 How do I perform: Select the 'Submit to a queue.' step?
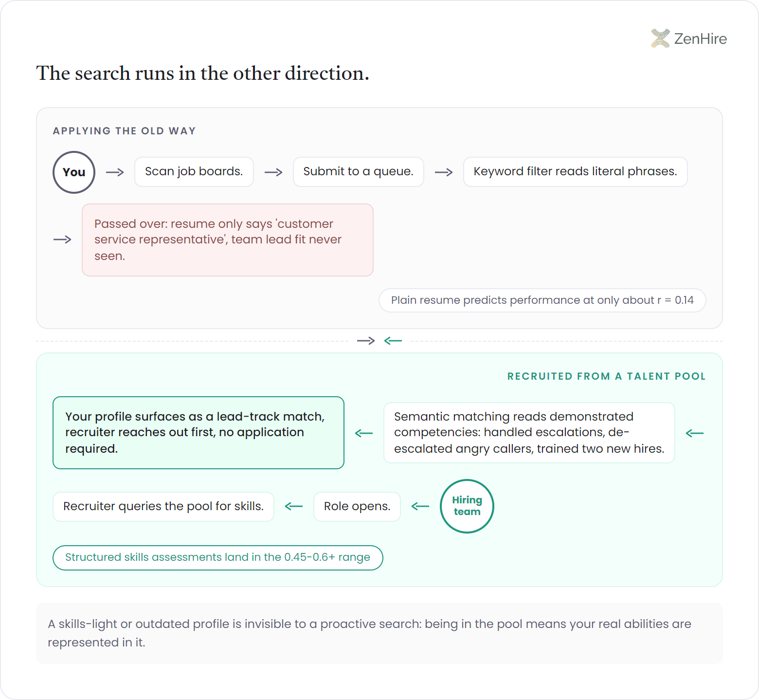[359, 172]
